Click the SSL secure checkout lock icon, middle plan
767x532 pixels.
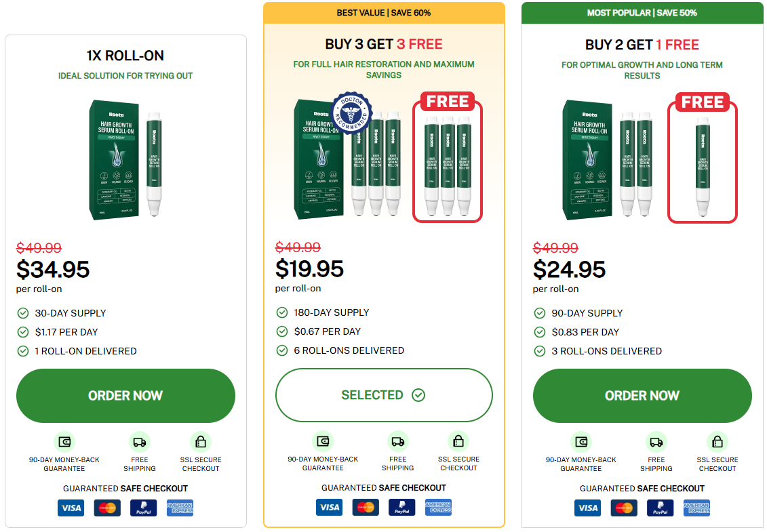459,442
